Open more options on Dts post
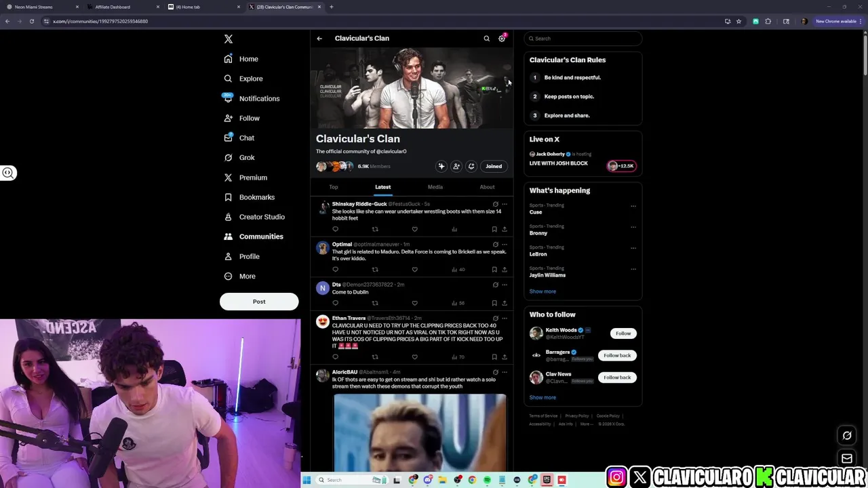The width and height of the screenshot is (868, 488). [x=505, y=285]
